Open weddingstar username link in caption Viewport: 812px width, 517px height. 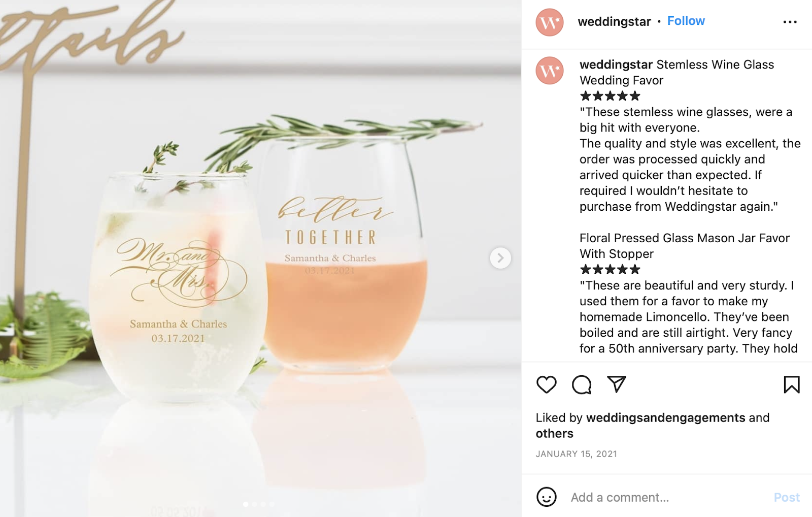coord(616,64)
